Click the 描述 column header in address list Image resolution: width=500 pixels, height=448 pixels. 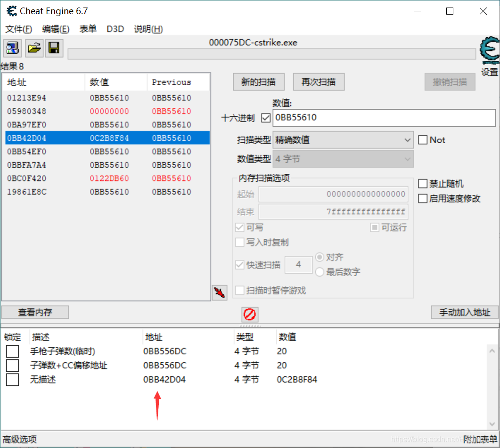(x=41, y=337)
